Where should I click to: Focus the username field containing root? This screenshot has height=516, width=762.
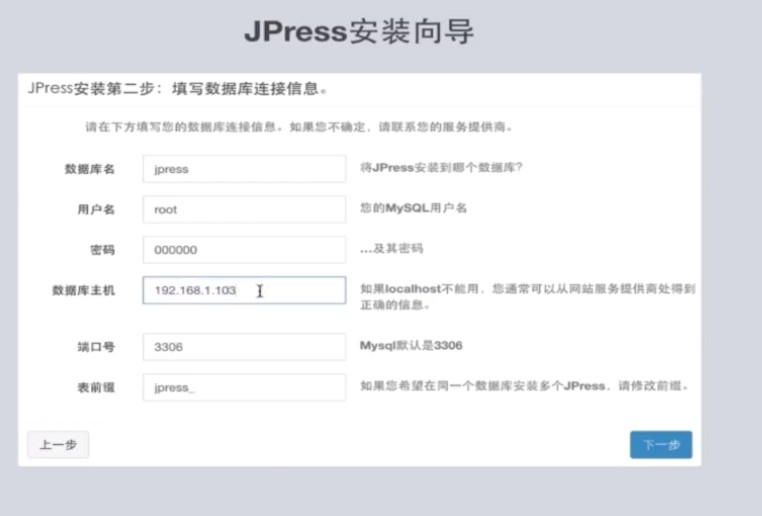(x=244, y=209)
